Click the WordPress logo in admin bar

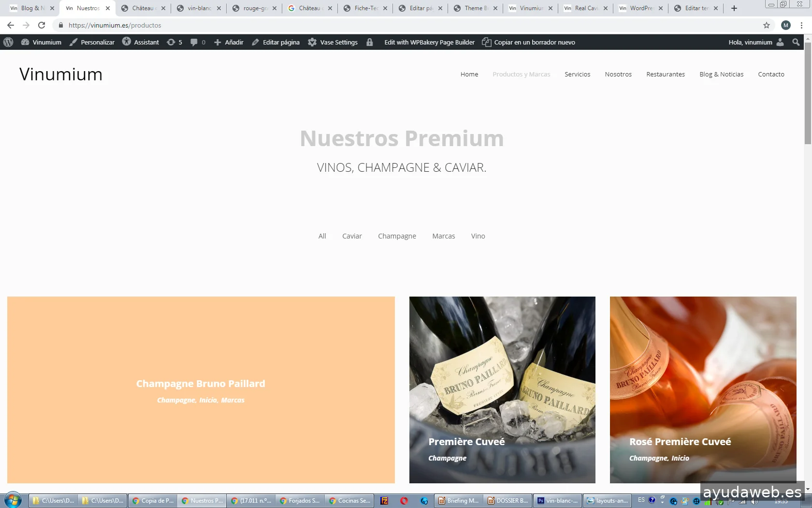(x=8, y=43)
